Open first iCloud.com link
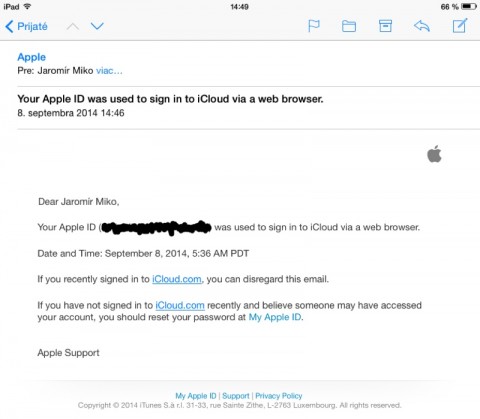 point(177,279)
